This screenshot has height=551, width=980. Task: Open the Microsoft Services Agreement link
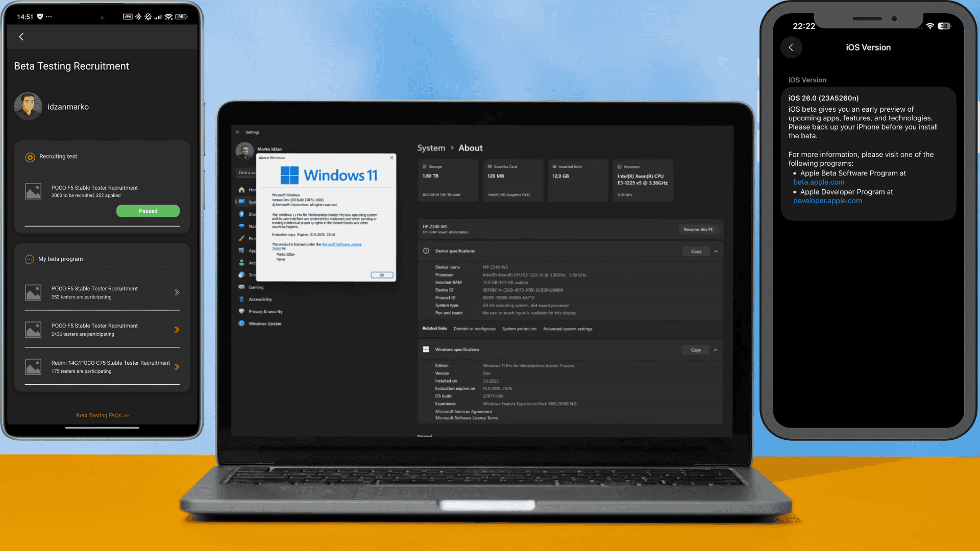463,412
